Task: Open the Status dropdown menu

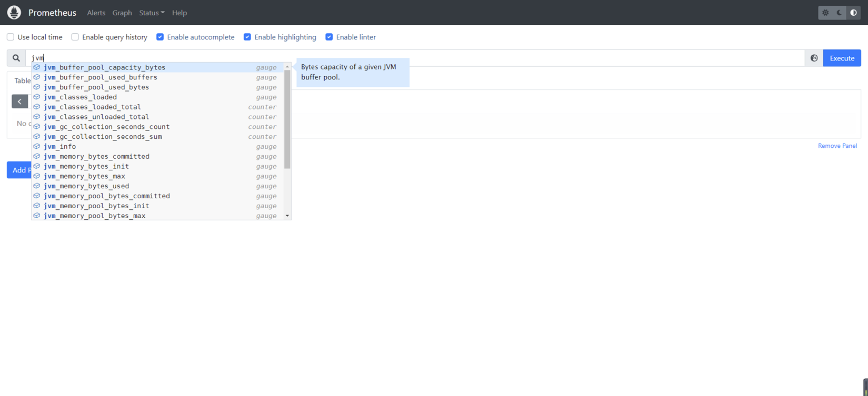Action: tap(152, 13)
